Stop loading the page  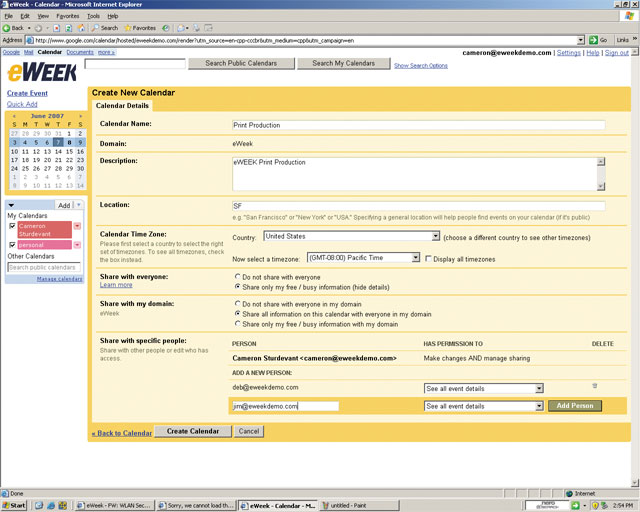(x=57, y=28)
